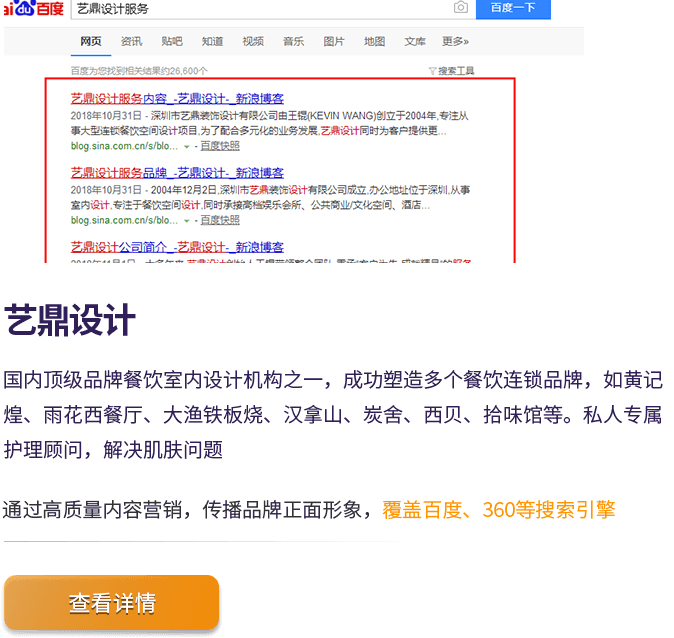Select the 图片 tab
The width and height of the screenshot is (674, 638).
click(x=334, y=42)
